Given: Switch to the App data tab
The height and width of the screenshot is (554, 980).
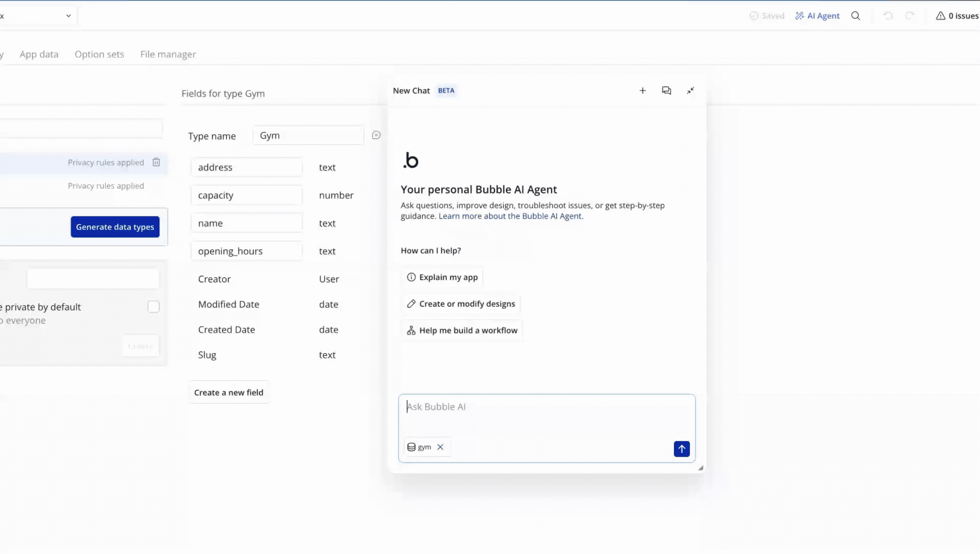Looking at the screenshot, I should tap(39, 54).
